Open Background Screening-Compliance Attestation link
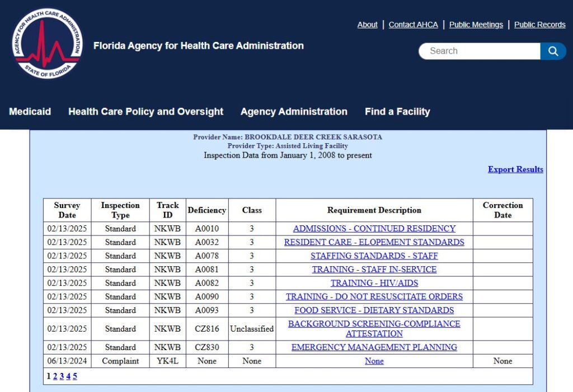Image resolution: width=573 pixels, height=392 pixels. pyautogui.click(x=374, y=329)
